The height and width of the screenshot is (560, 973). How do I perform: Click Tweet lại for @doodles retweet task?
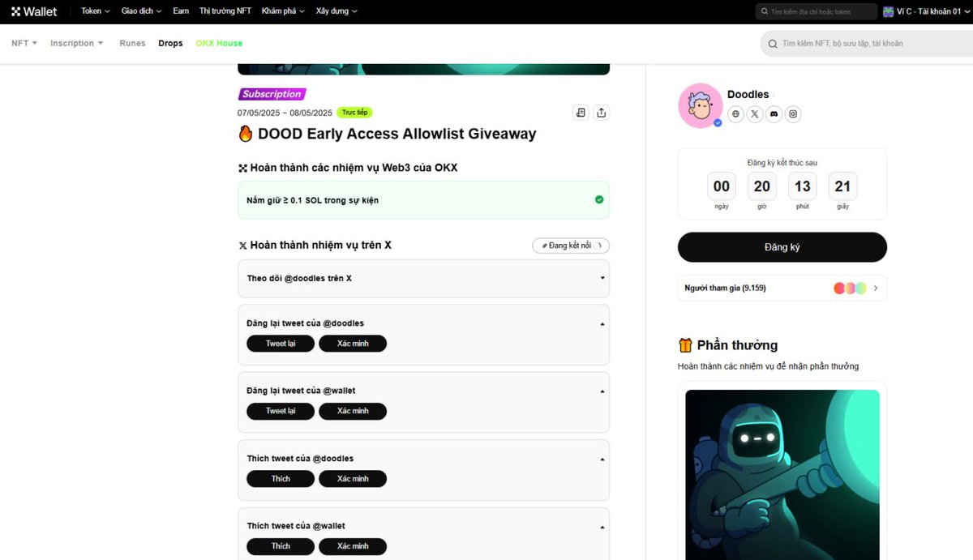281,344
